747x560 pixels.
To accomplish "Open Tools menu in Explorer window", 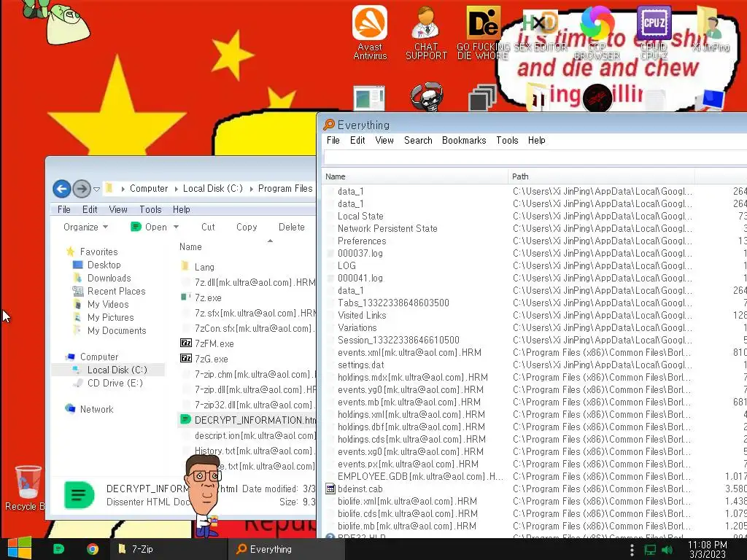I will (150, 209).
